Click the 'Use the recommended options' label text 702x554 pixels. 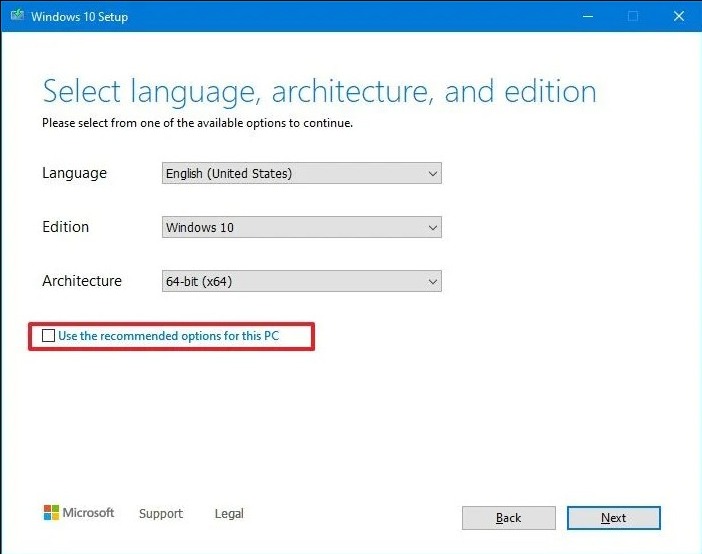168,336
